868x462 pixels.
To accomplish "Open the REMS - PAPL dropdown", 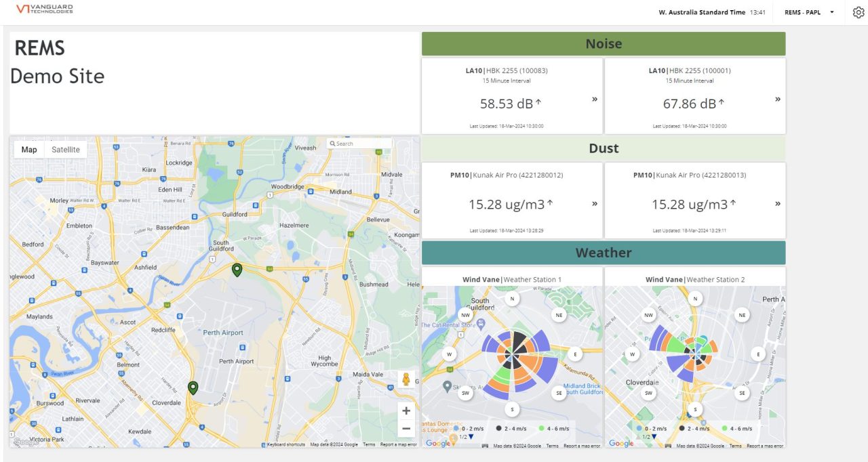I will [808, 12].
